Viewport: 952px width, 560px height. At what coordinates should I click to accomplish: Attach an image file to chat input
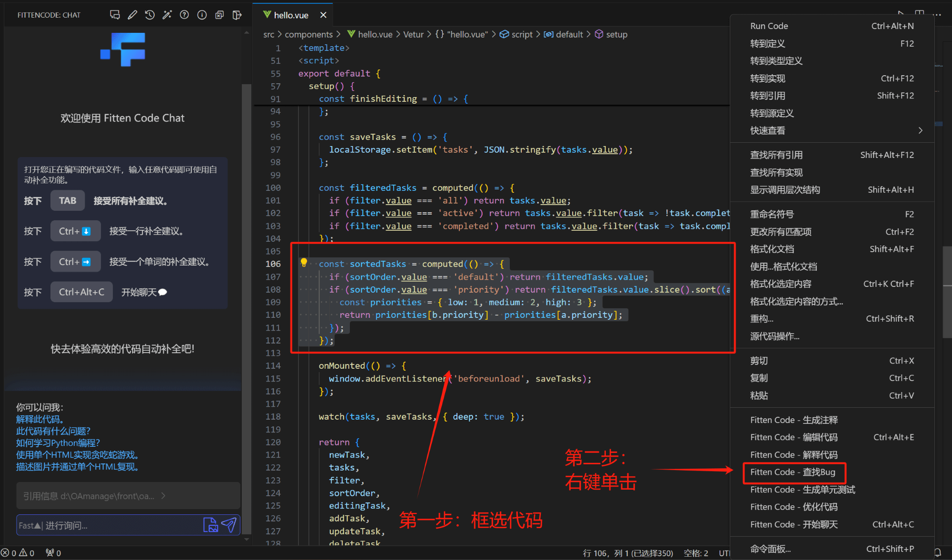point(210,525)
